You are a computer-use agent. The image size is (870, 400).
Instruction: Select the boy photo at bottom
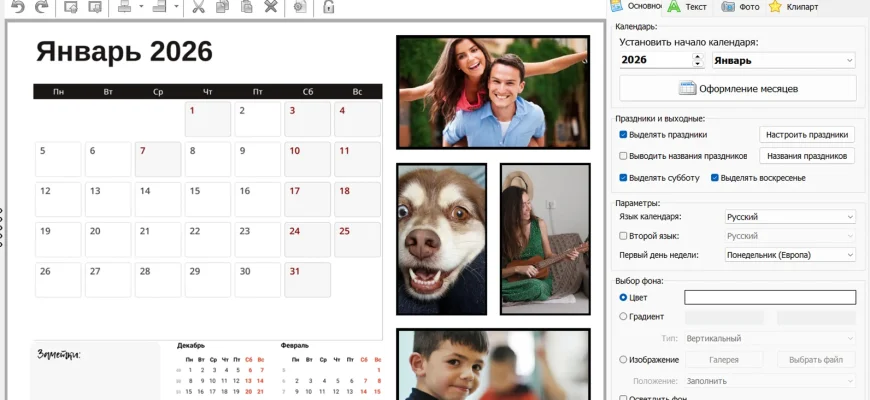point(493,364)
